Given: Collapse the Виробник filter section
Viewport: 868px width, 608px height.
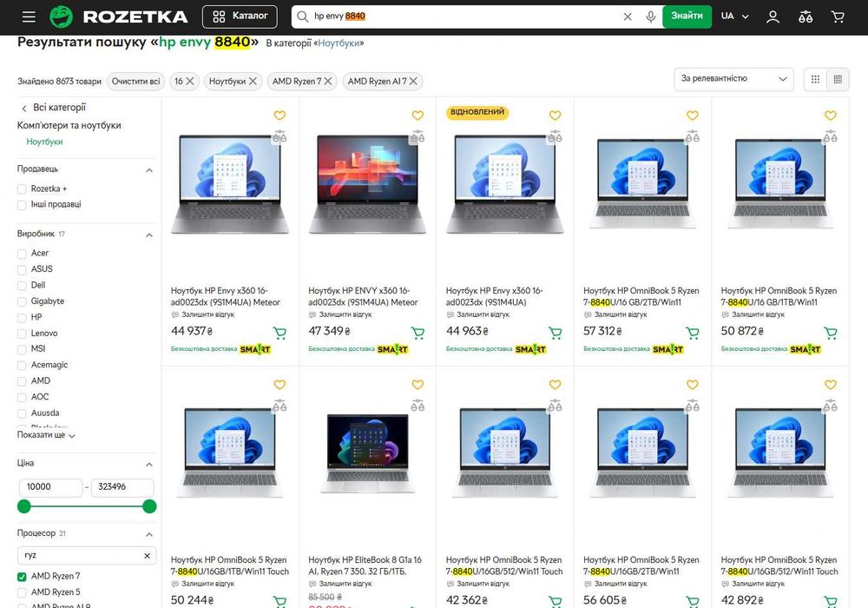Looking at the screenshot, I should click(x=149, y=235).
